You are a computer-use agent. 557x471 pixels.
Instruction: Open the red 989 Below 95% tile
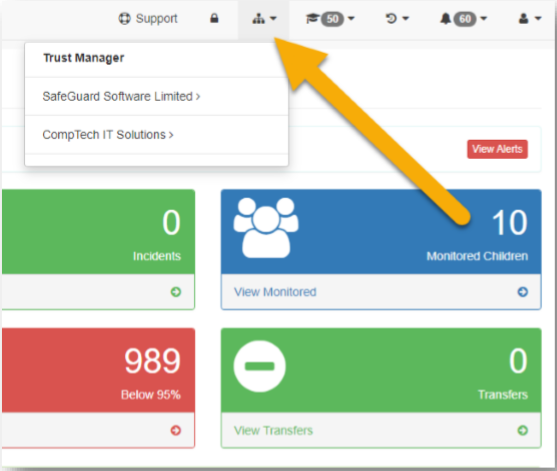click(x=98, y=370)
